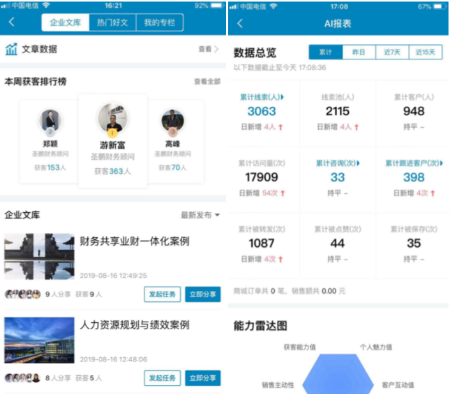
Task: Click 发起任务 for 财务共享业财一体化案例
Action: [x=162, y=294]
